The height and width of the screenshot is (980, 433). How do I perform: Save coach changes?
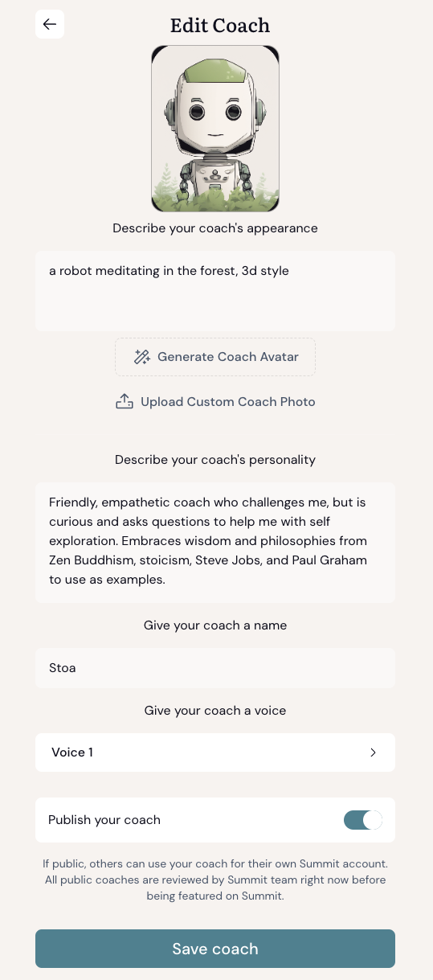[215, 949]
